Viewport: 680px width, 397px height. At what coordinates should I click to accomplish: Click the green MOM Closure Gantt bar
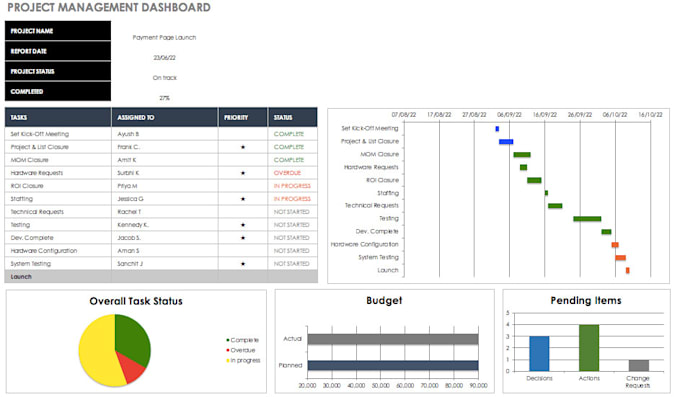[x=522, y=154]
